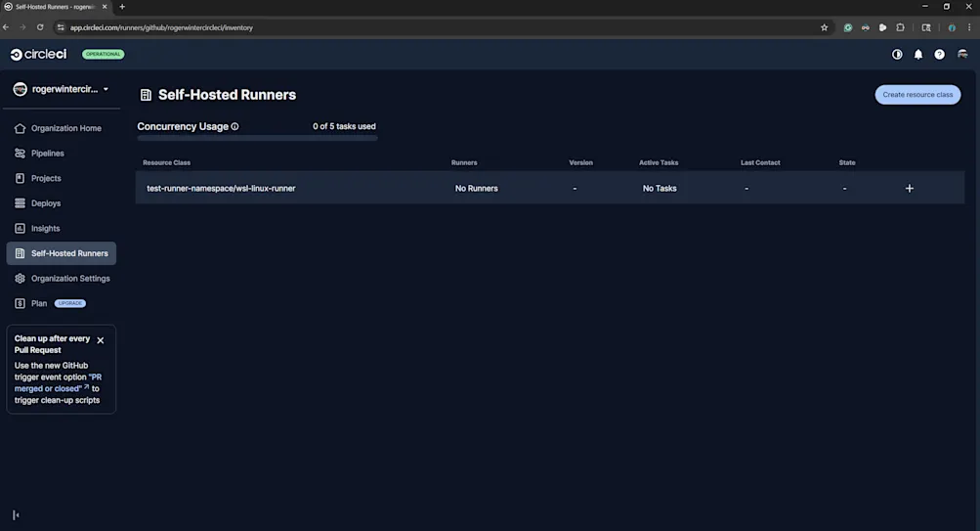Click the Self-Hosted Runners page title icon
980x531 pixels.
(x=146, y=95)
